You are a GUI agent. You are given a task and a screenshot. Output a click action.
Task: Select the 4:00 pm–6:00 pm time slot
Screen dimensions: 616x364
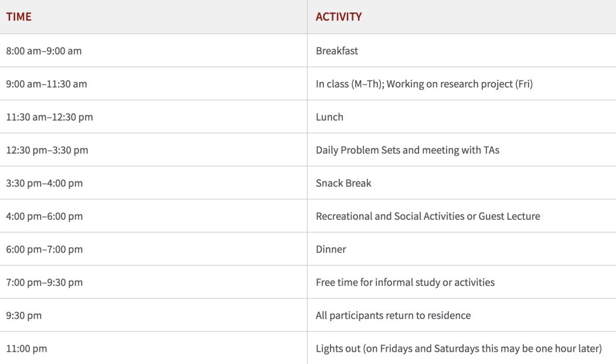(x=45, y=216)
